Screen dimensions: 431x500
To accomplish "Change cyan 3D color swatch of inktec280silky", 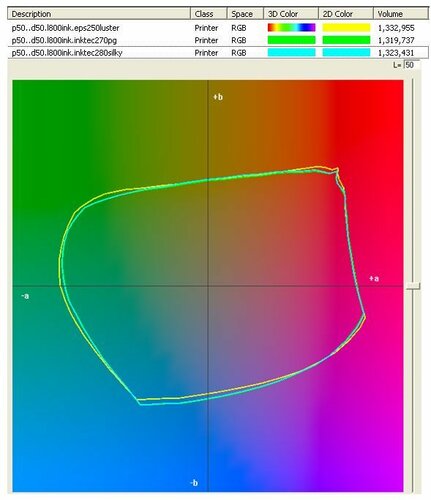I will click(x=291, y=53).
